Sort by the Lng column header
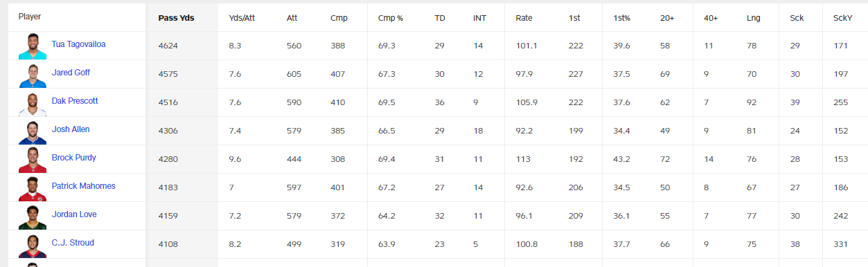 [753, 18]
